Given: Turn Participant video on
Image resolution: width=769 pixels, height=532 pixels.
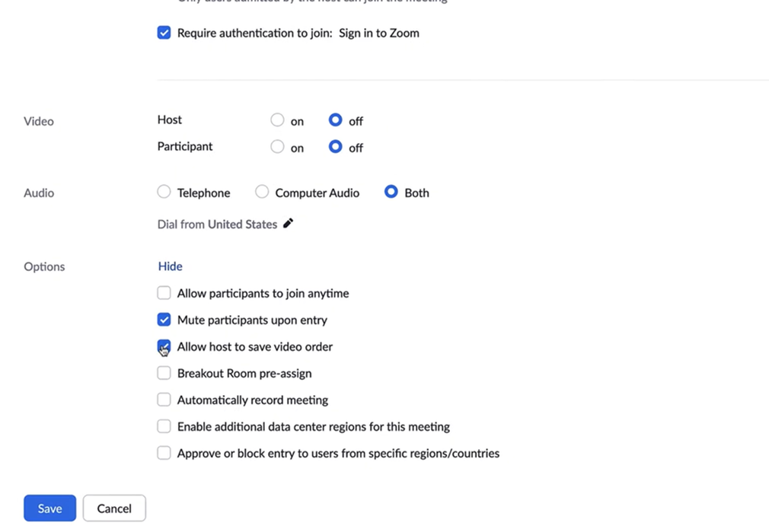Looking at the screenshot, I should [277, 147].
